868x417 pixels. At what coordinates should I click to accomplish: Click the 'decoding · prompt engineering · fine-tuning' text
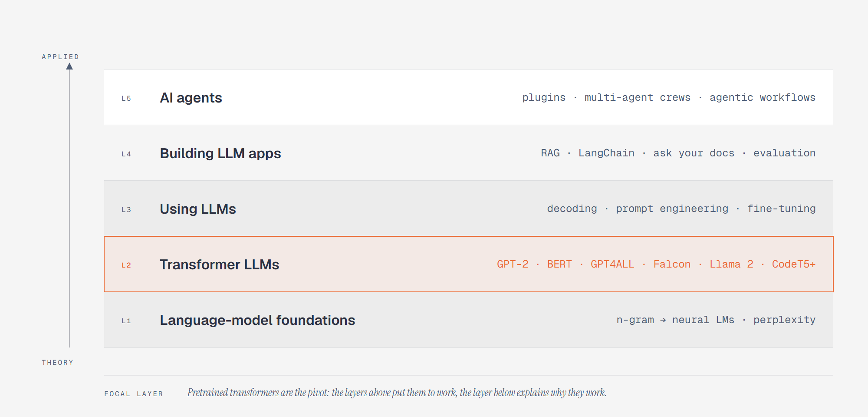click(681, 208)
